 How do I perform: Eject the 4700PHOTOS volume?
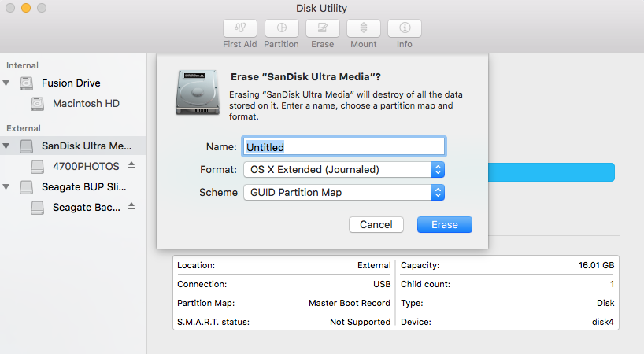[x=131, y=166]
